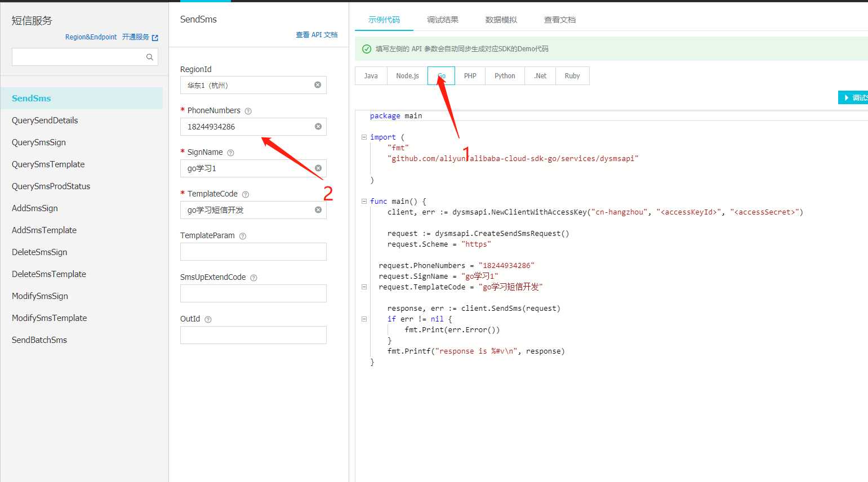This screenshot has height=482, width=868.
Task: Click the github.com dysmsapi import string
Action: [513, 159]
